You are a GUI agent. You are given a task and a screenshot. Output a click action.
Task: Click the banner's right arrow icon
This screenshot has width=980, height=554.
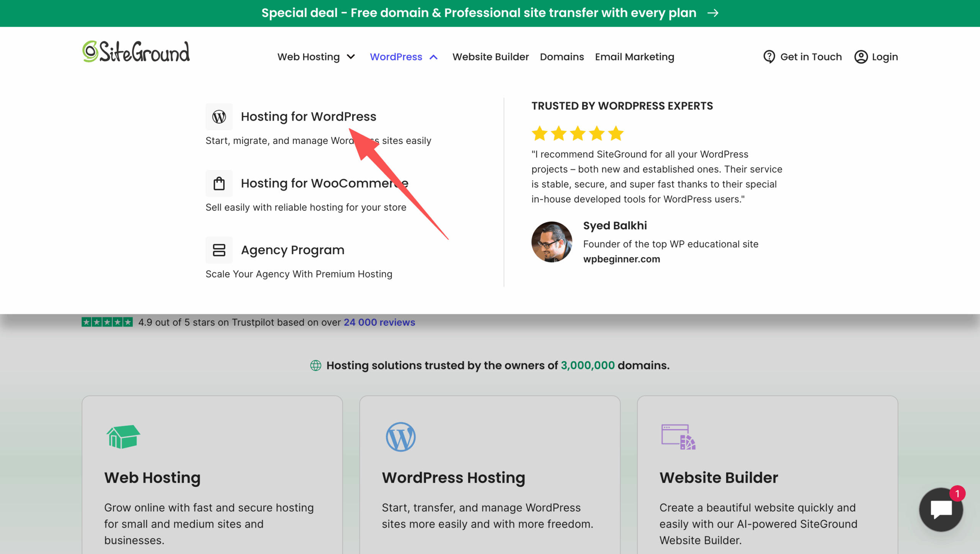coord(713,13)
